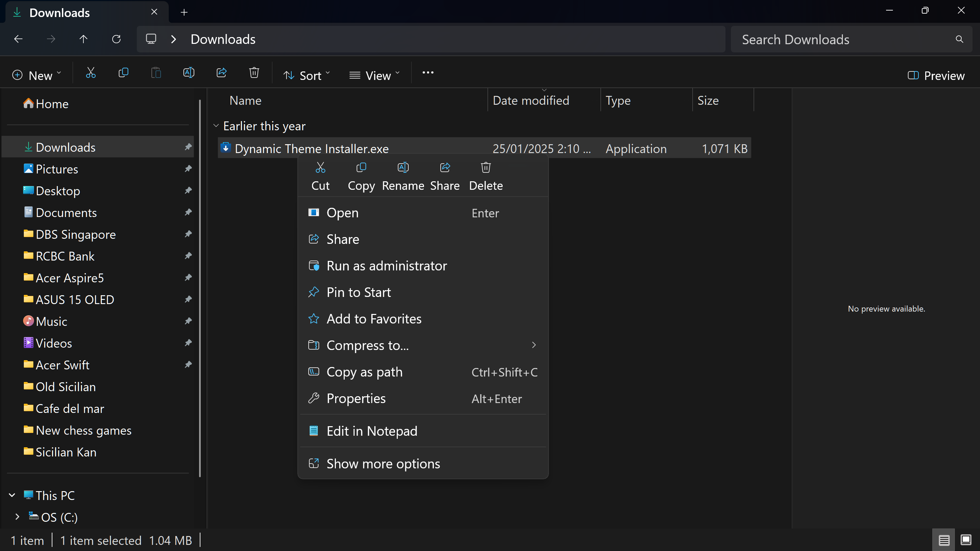The height and width of the screenshot is (551, 980).
Task: Open the New button menu
Action: click(36, 75)
